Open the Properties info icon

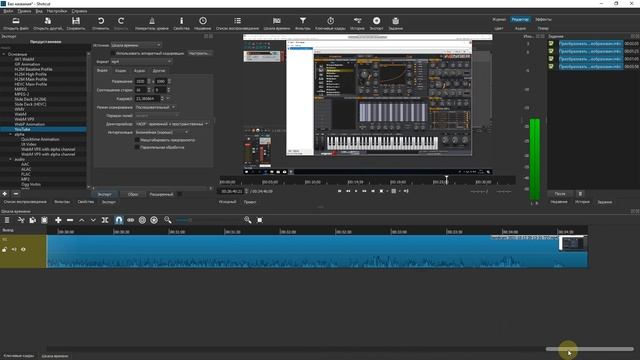point(182,21)
